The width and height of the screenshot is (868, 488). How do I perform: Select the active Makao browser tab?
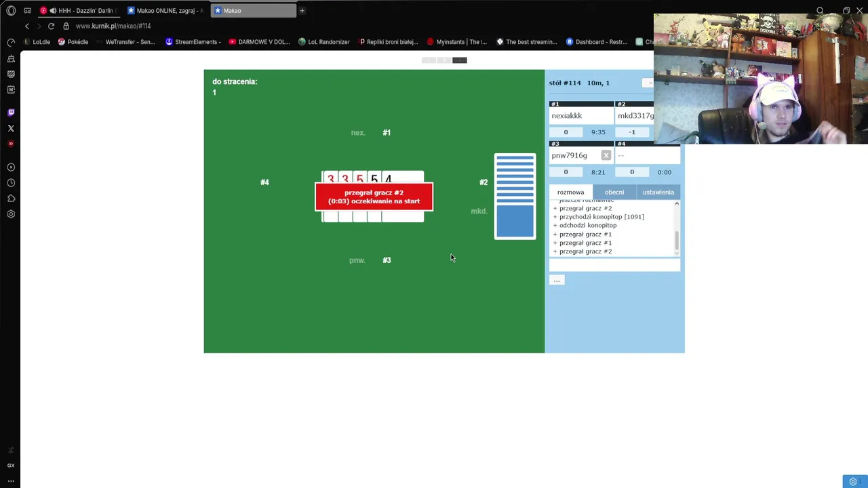tap(253, 11)
